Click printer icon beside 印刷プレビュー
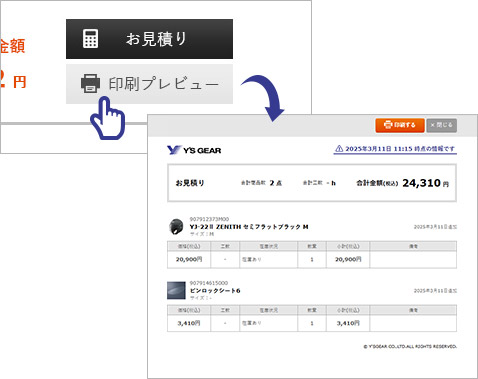The height and width of the screenshot is (379, 478). (90, 83)
